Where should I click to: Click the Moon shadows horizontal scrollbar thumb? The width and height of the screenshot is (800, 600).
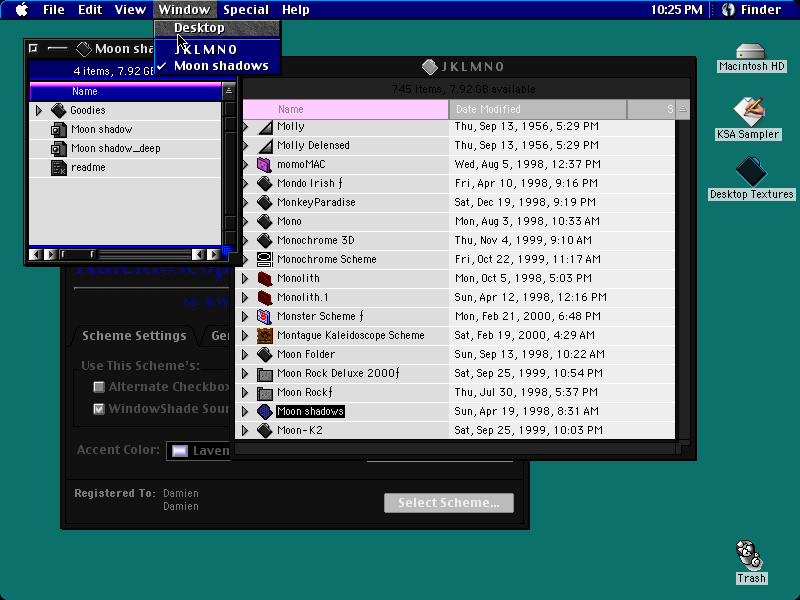(78, 254)
